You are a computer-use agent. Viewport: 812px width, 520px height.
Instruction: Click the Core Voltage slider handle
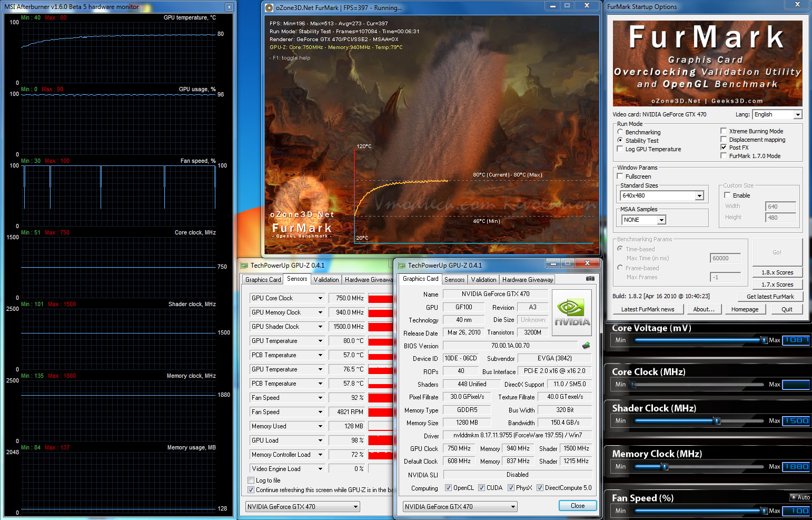[x=765, y=340]
